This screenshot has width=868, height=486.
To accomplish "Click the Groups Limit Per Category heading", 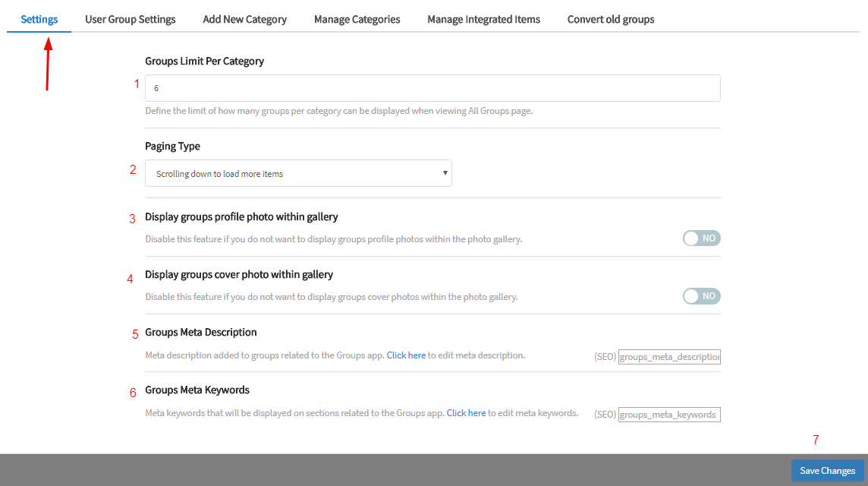I will [204, 61].
